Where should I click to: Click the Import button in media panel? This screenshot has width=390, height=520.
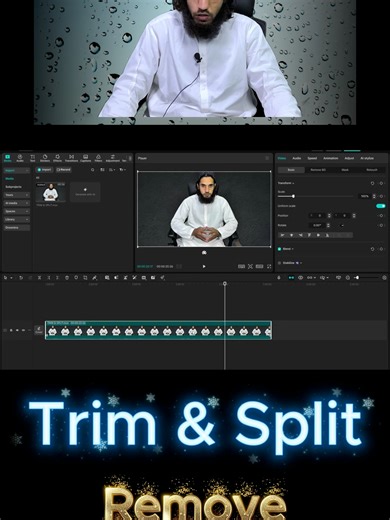tap(44, 170)
